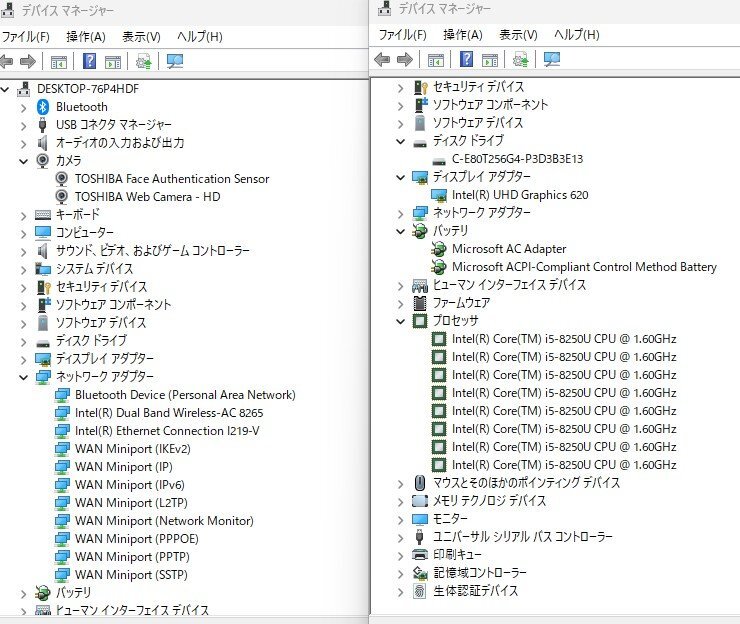The height and width of the screenshot is (624, 740).
Task: Select Intel(R) Ethernet Connection I219-V
Action: tap(167, 431)
